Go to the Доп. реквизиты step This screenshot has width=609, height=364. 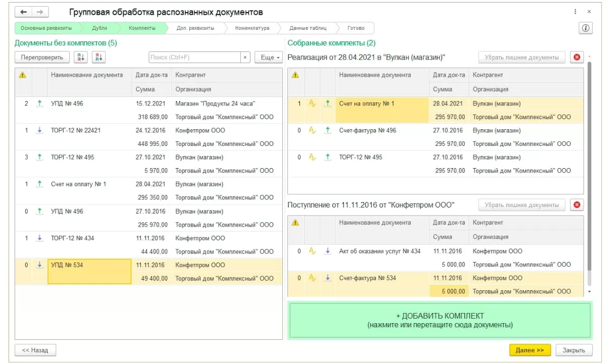point(195,28)
